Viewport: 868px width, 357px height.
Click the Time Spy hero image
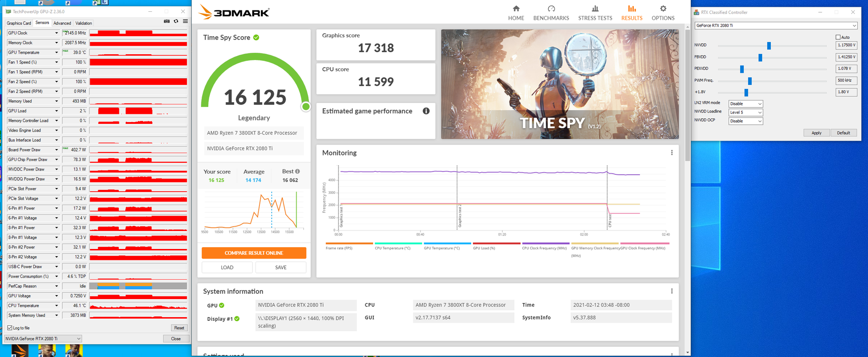[560, 84]
